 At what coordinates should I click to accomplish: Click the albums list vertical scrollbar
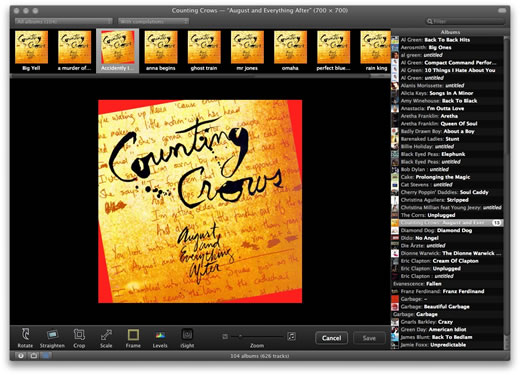pyautogui.click(x=506, y=192)
